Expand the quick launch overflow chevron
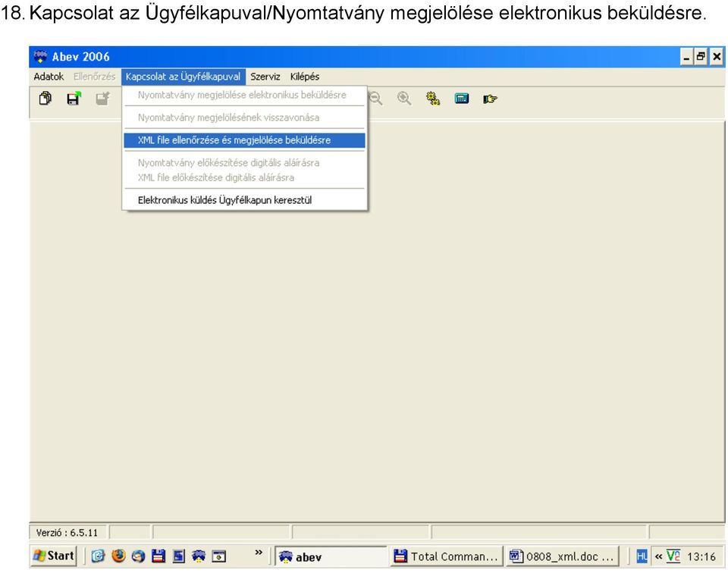The height and width of the screenshot is (573, 728). (x=259, y=552)
